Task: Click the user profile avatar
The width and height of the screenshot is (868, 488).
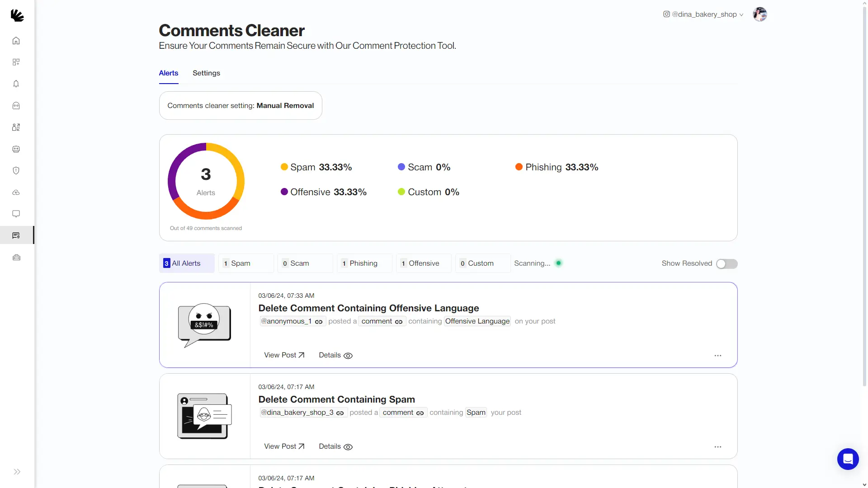Action: pos(760,14)
